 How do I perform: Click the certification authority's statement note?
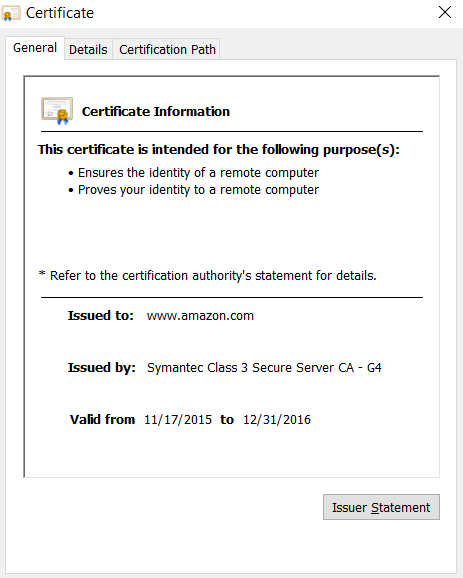coord(208,275)
